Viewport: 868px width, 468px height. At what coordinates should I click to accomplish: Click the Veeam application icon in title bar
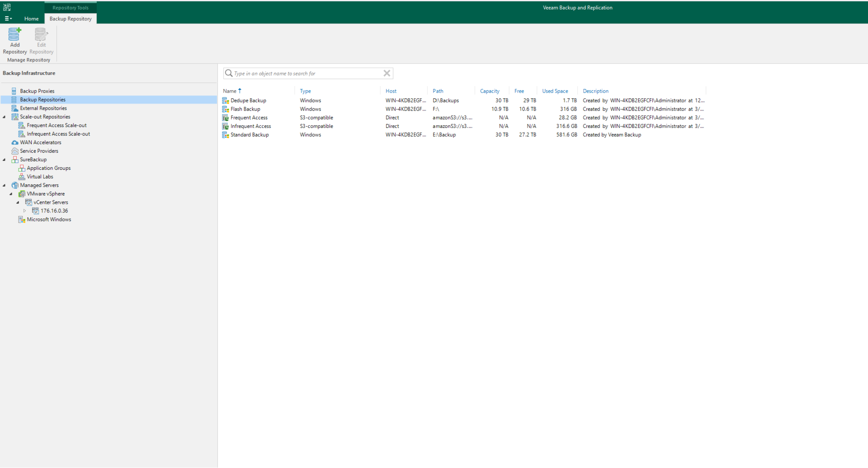tap(7, 7)
